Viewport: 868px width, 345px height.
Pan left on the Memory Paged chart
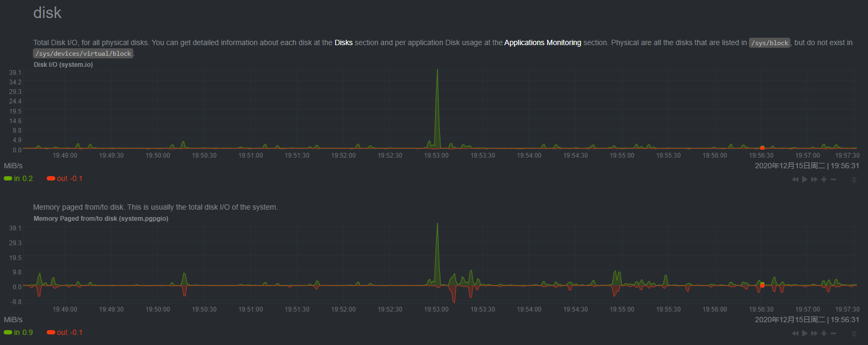795,333
